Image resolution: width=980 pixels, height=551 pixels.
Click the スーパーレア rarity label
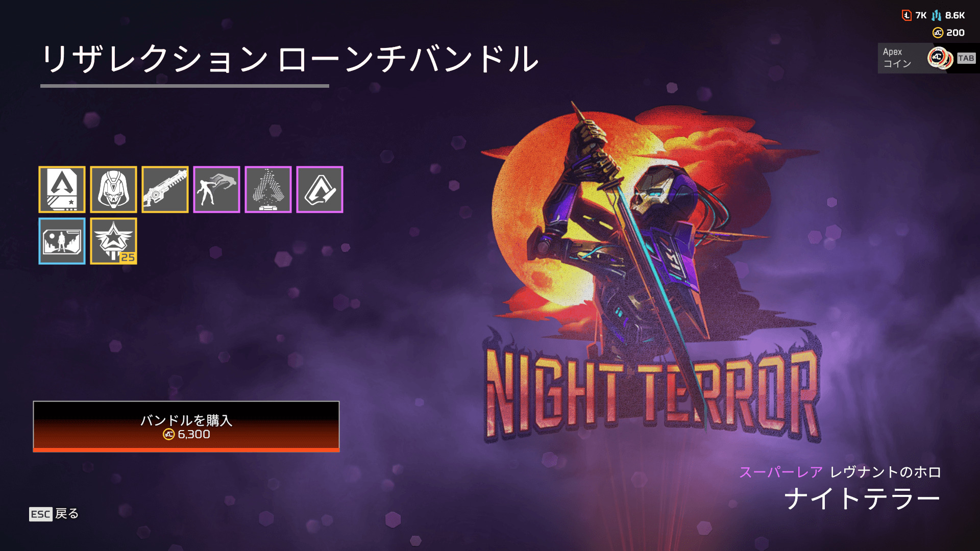[781, 472]
